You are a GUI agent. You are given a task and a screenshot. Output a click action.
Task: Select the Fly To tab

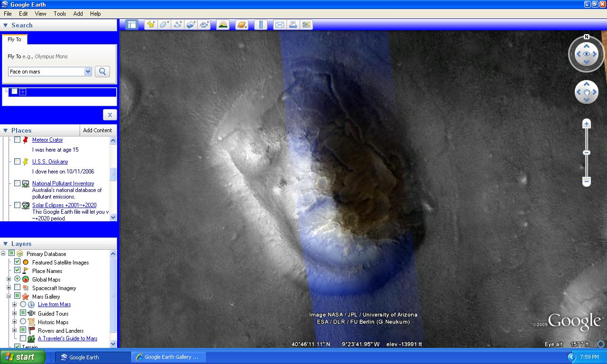14,39
